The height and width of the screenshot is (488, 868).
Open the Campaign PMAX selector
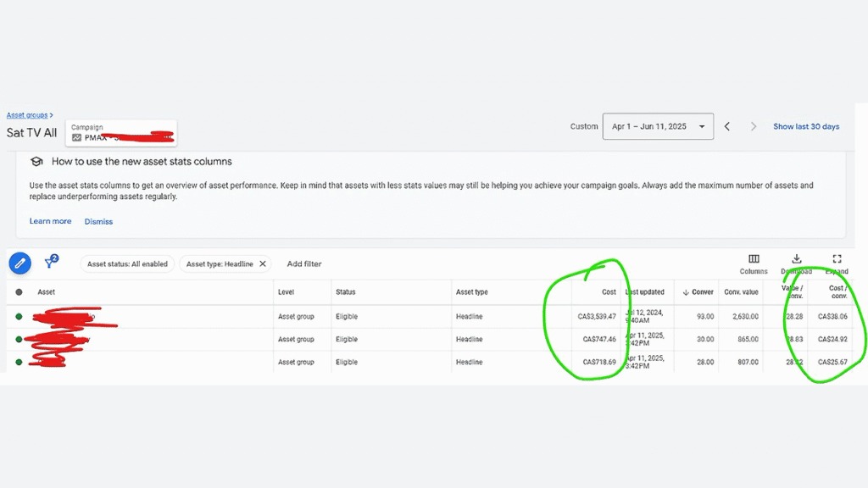pos(121,133)
